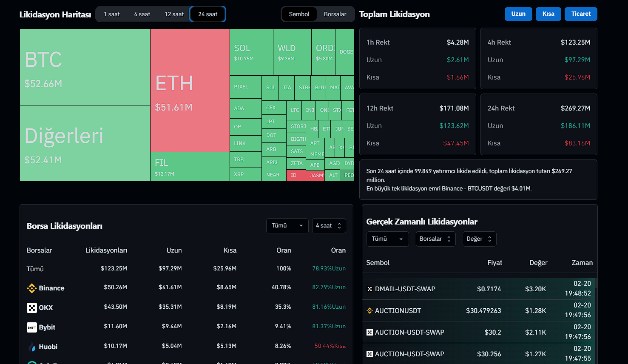Click the OKX icon beside DMAIL-USDT-SWAP

[x=369, y=289]
